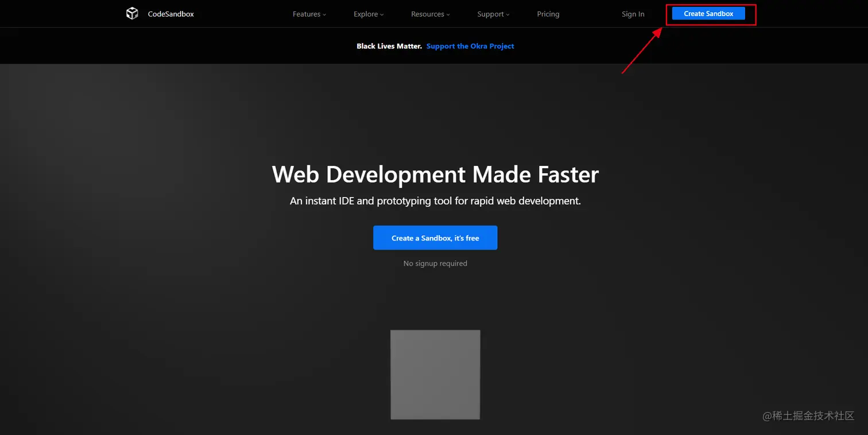Click the gray square preview placeholder
Viewport: 868px width, 435px height.
pyautogui.click(x=435, y=375)
